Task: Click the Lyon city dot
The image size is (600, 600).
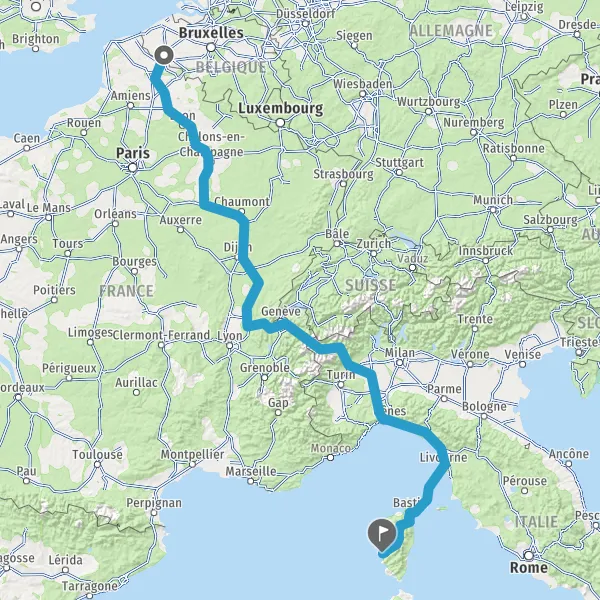Action: pos(230,346)
